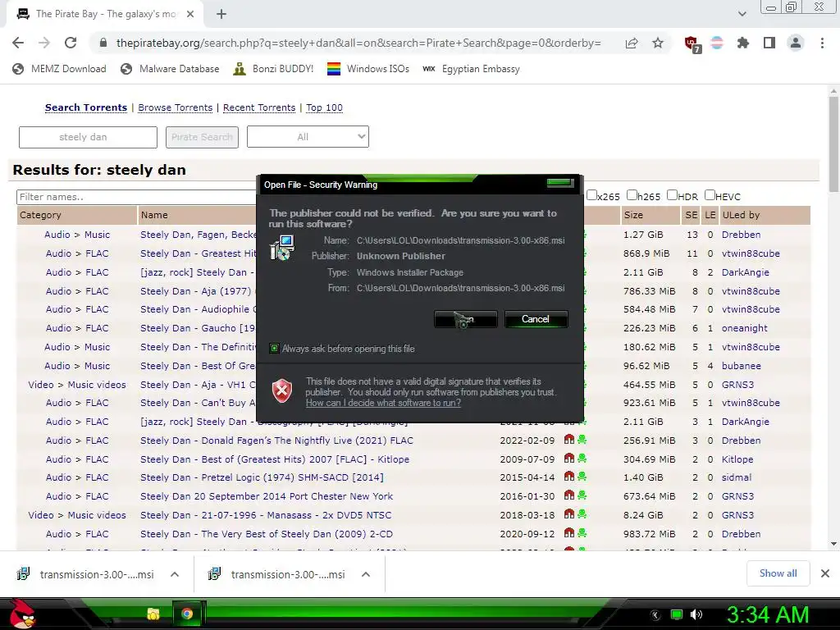
Task: Click the page vertical scrollbar thumb
Action: click(833, 144)
